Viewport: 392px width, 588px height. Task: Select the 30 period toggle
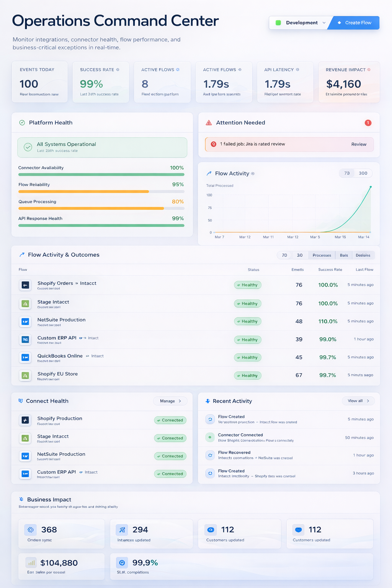[x=300, y=255]
